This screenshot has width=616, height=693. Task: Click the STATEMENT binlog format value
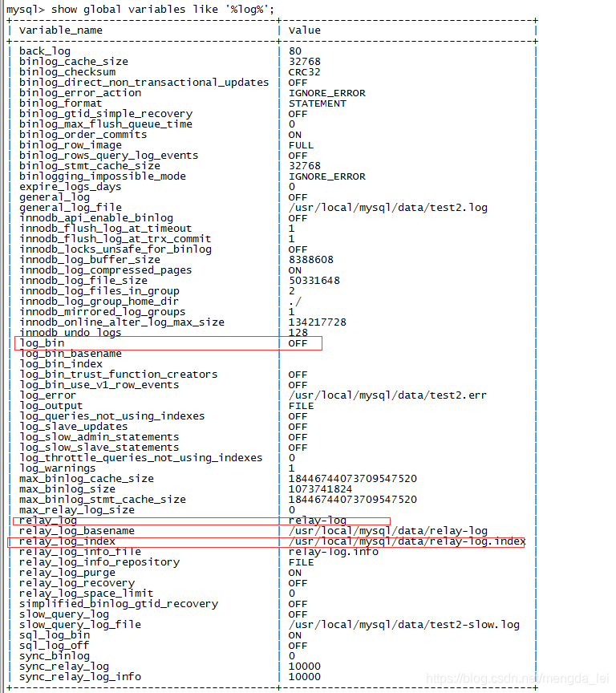click(x=318, y=103)
